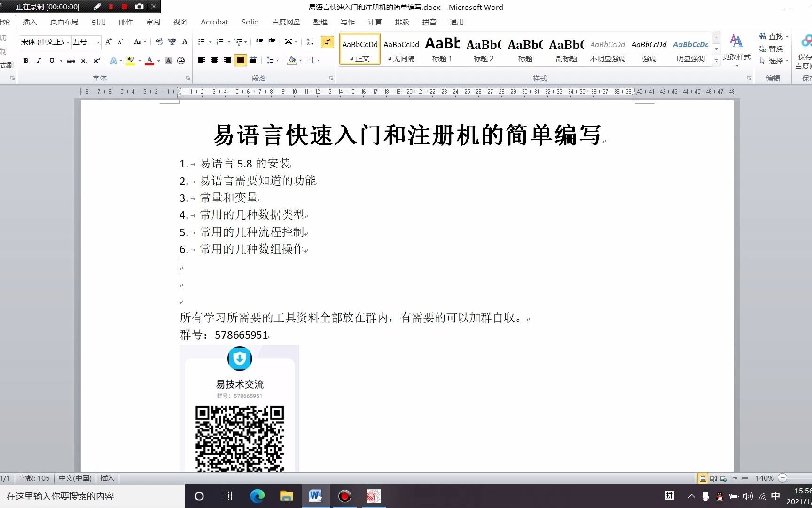
Task: Apply the phonetic guide (拼音) icon
Action: (172, 42)
